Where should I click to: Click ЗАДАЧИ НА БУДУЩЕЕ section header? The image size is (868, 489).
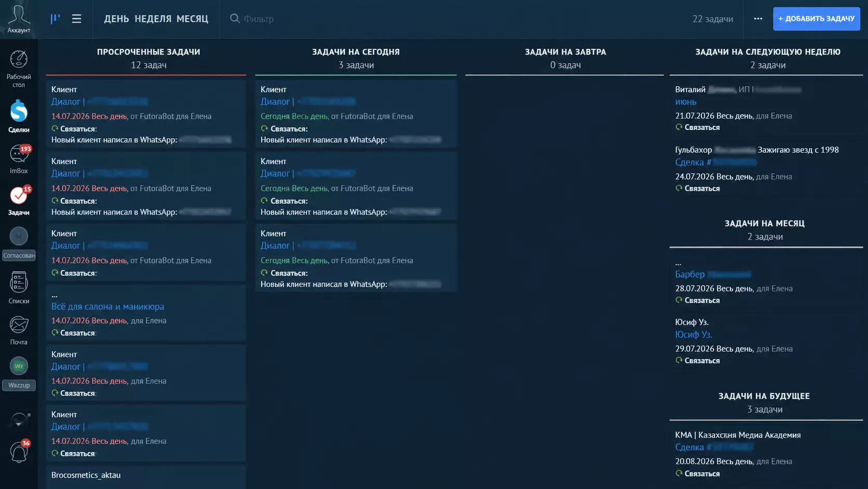coord(764,396)
